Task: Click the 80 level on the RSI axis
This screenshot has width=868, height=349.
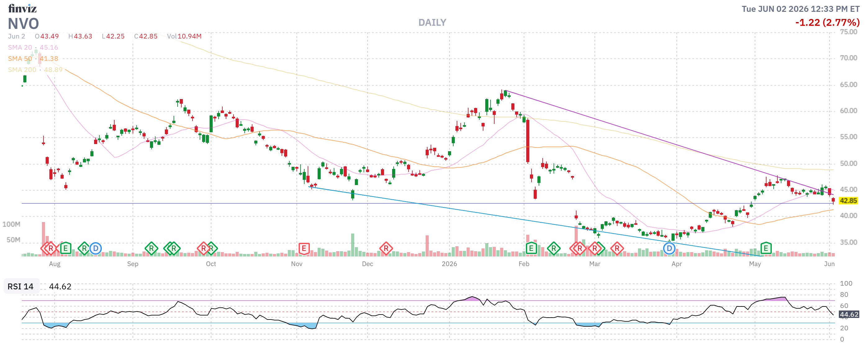Action: click(x=844, y=295)
